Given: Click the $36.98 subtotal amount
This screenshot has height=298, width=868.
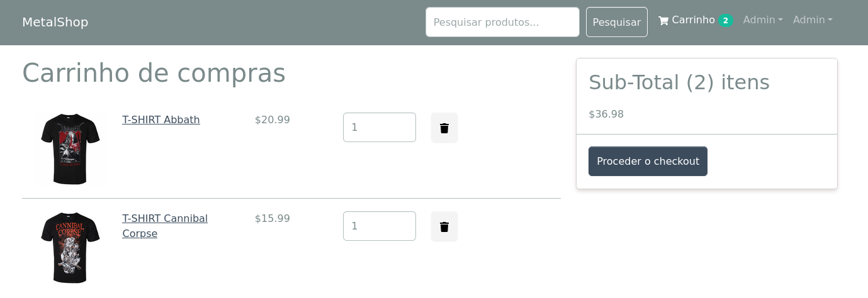Looking at the screenshot, I should (606, 114).
